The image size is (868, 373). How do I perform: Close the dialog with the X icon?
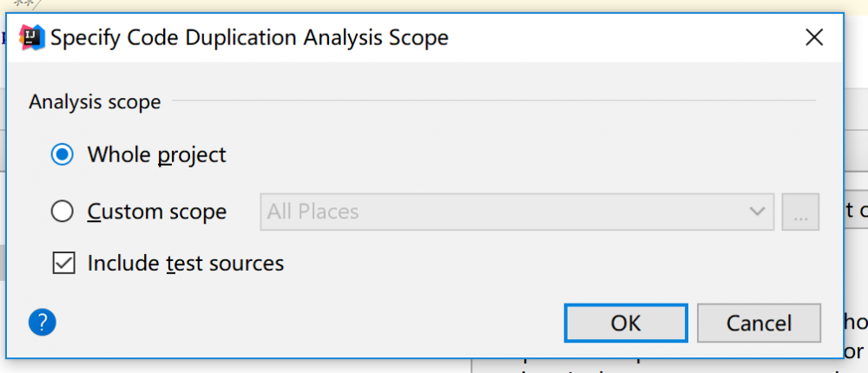pyautogui.click(x=813, y=37)
